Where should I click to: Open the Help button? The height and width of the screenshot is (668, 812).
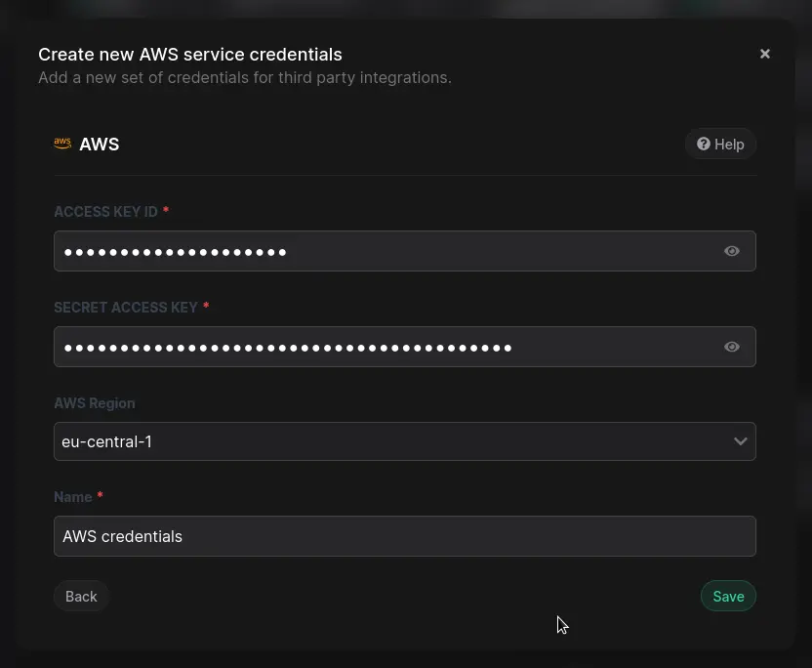[721, 144]
